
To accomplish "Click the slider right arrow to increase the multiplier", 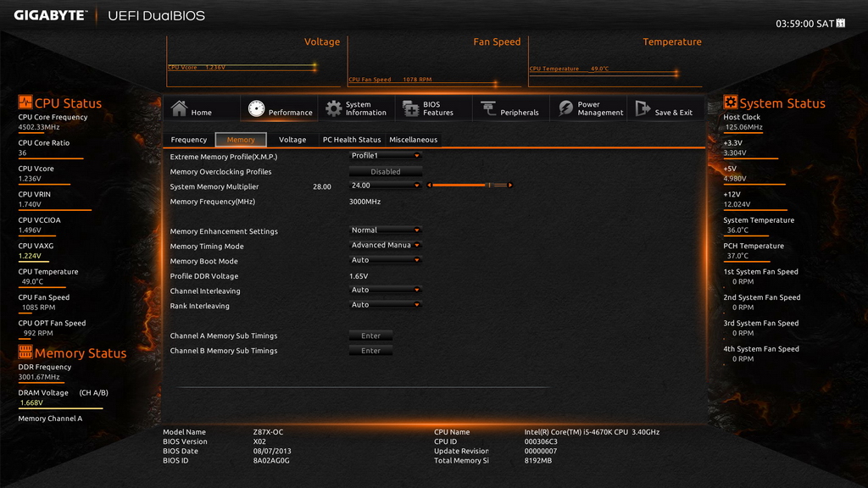I will tap(509, 186).
